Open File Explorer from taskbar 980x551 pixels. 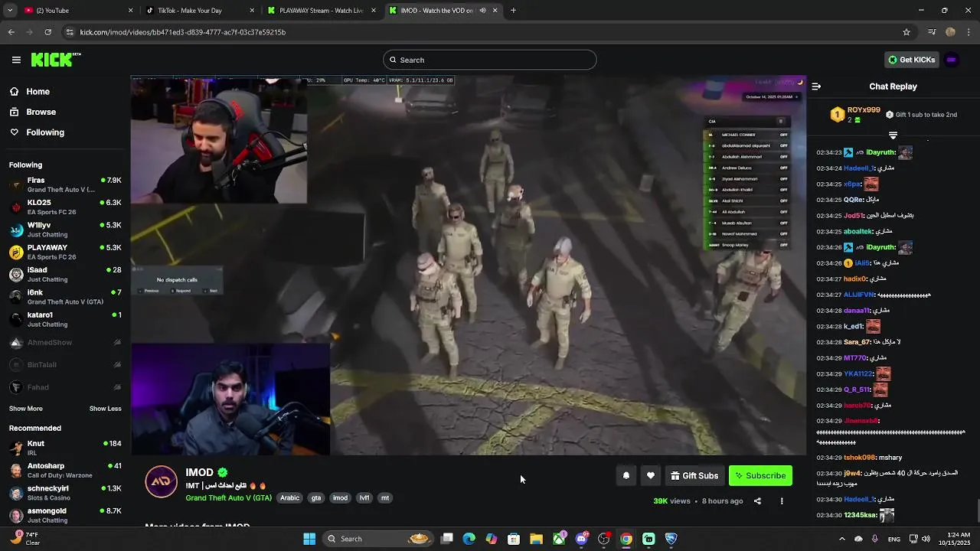tap(536, 539)
